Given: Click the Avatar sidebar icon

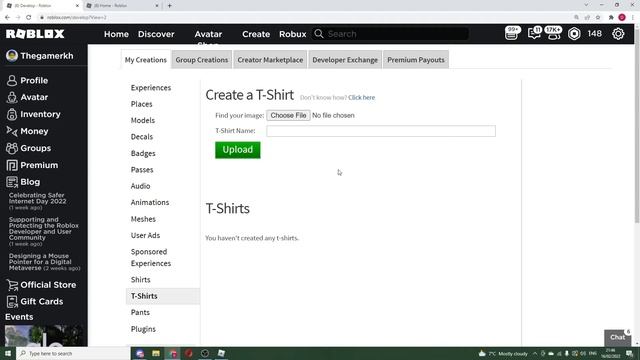Looking at the screenshot, I should click(x=12, y=97).
